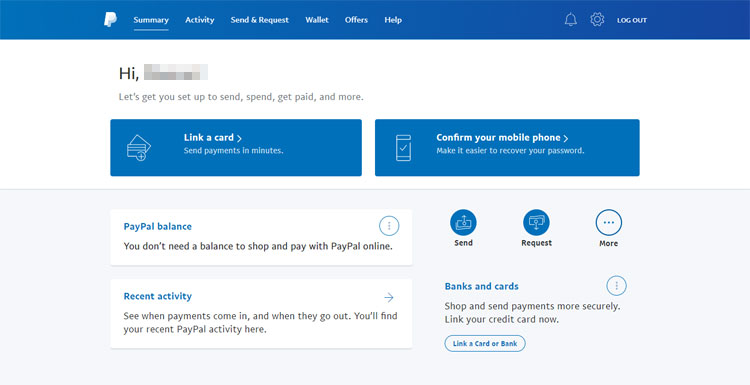Click the blurred user name after Hi
Screen dimensions: 750x385
point(176,72)
